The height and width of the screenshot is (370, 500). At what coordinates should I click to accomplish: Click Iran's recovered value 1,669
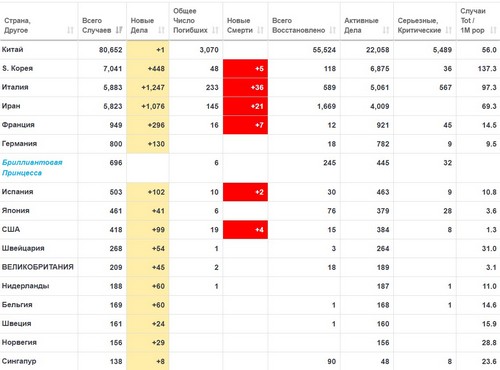coord(326,106)
